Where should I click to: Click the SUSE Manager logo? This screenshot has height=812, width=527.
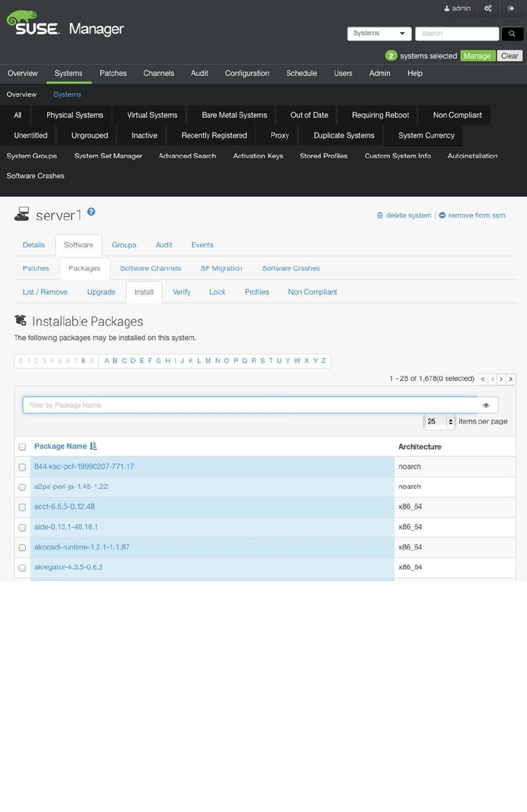click(65, 24)
